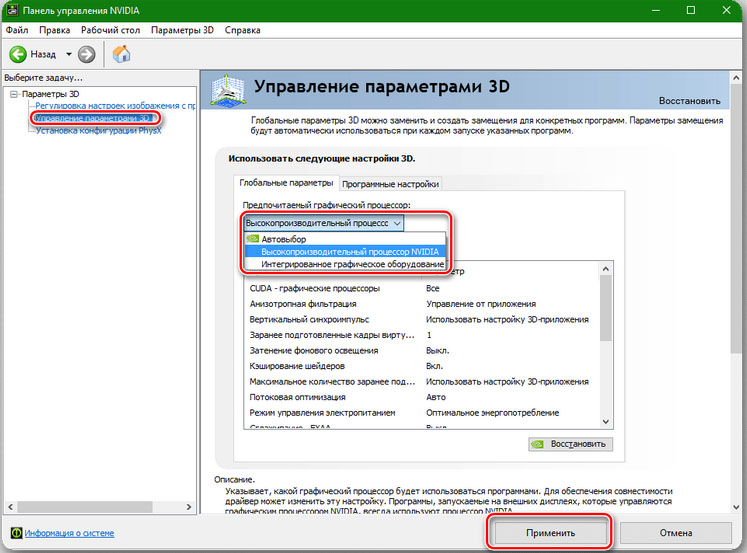This screenshot has height=553, width=747.
Task: Minimize the NVIDIA control panel window
Action: (x=656, y=10)
